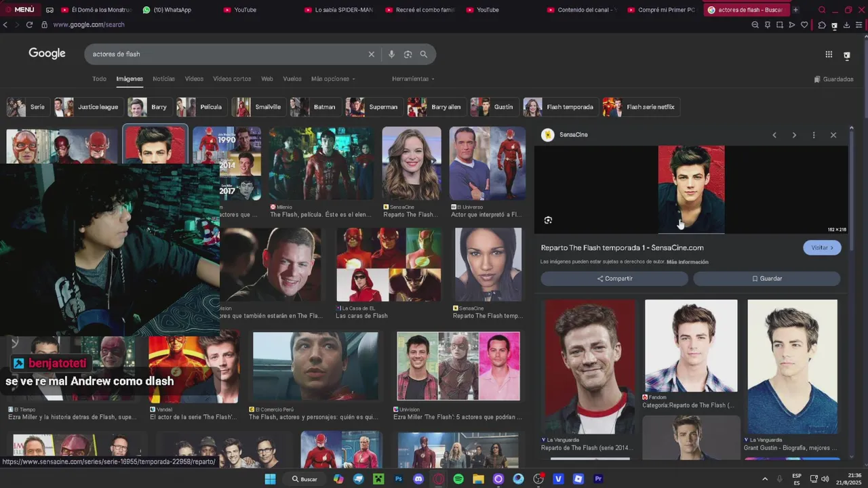Open 'Guardados' saved items
Image resolution: width=868 pixels, height=488 pixels.
(834, 79)
